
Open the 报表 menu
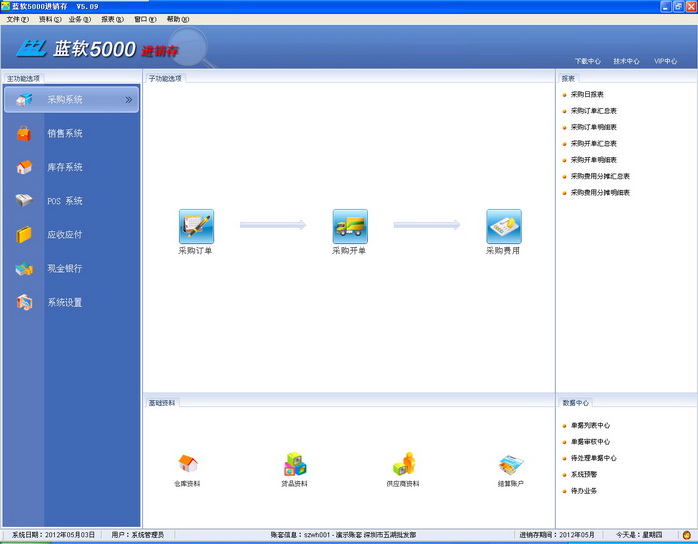point(112,19)
